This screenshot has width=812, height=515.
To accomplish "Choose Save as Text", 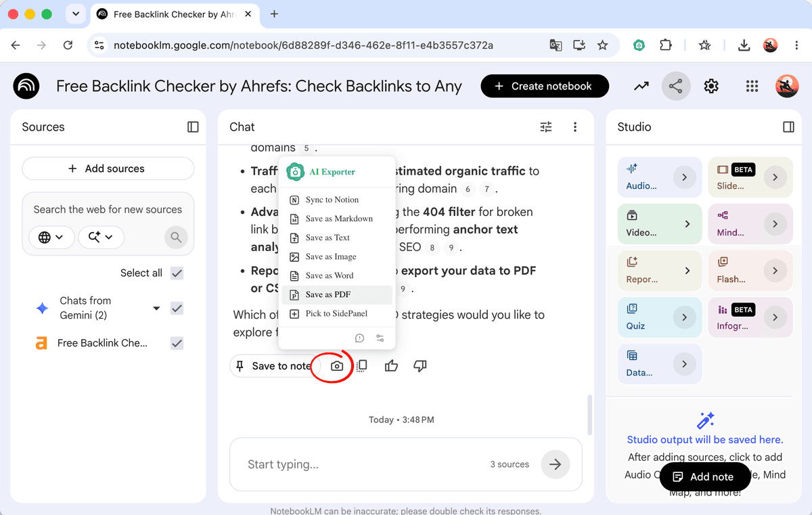I will [336, 238].
